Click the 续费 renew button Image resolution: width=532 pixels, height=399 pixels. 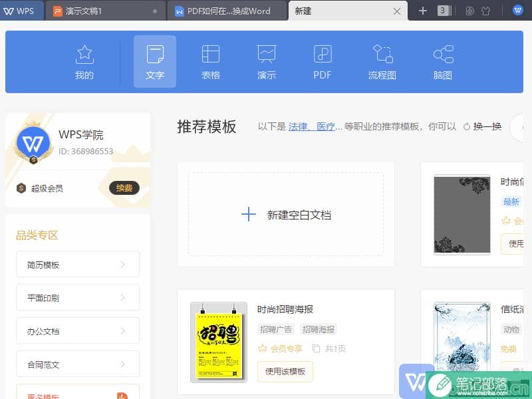click(124, 188)
